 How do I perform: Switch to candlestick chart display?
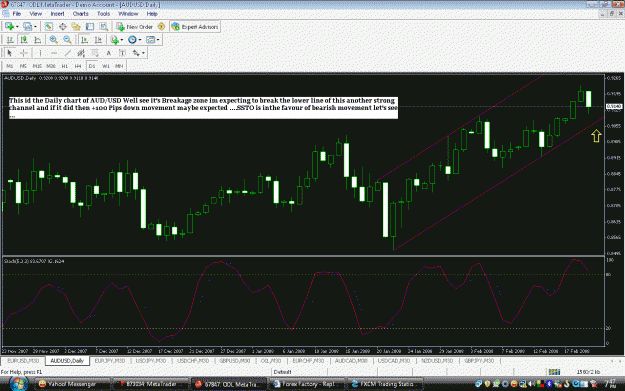click(x=24, y=40)
